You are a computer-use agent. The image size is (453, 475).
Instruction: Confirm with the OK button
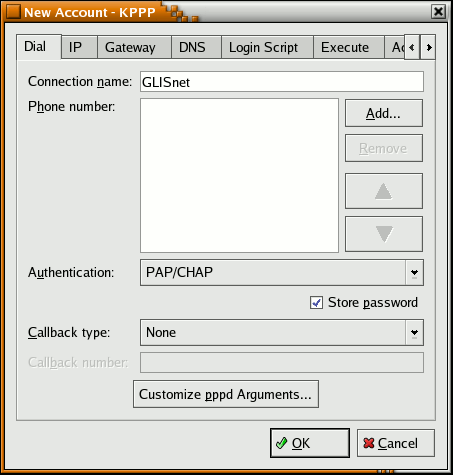(x=310, y=443)
